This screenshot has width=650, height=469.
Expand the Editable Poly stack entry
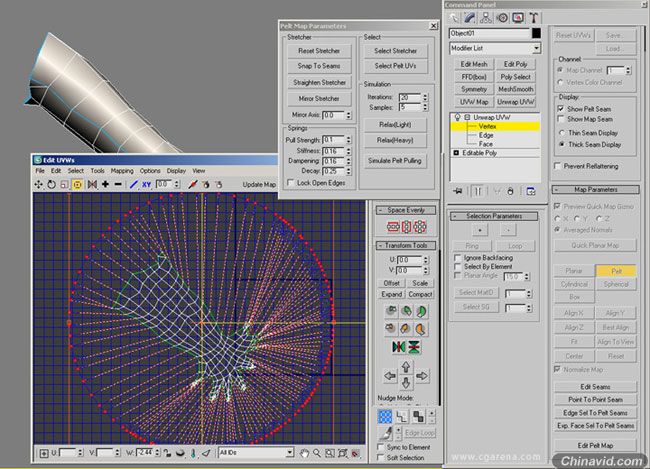tap(456, 153)
